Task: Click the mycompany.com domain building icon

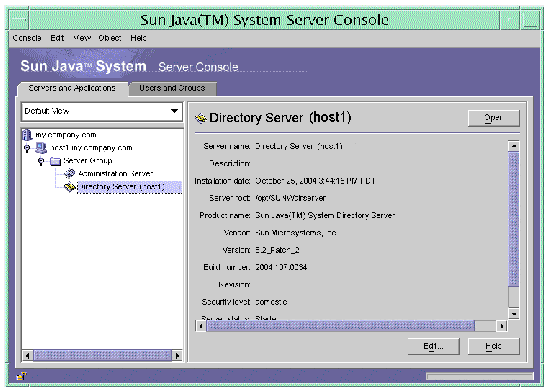Action: coord(27,134)
